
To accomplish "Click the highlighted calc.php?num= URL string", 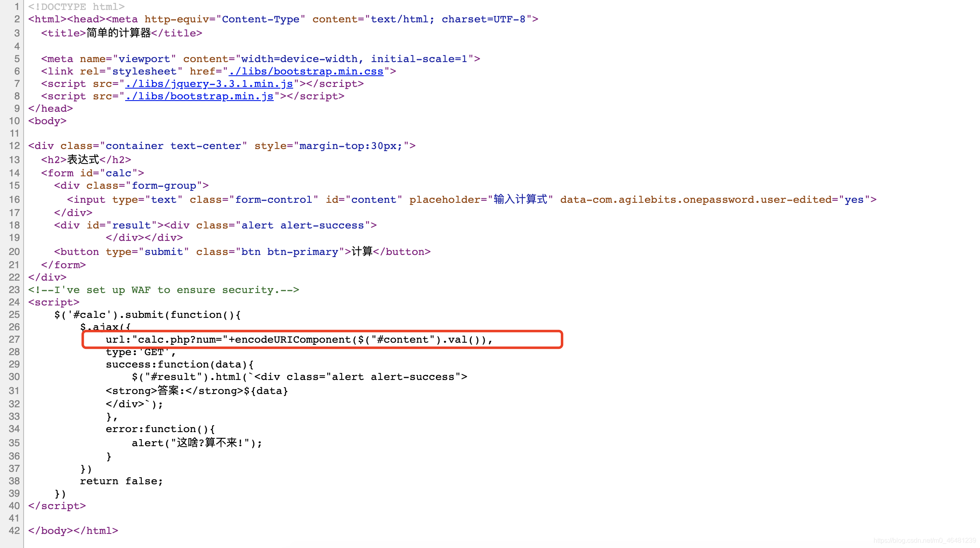I will coord(180,340).
